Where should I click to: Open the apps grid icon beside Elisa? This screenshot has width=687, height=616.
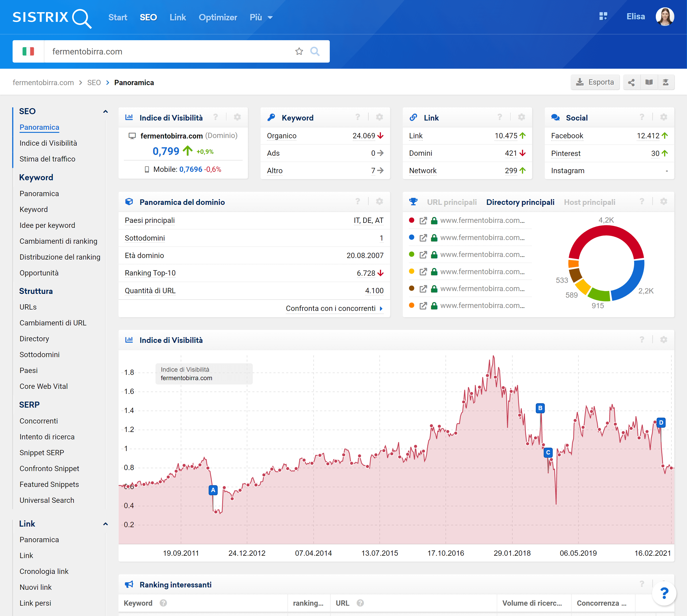click(x=603, y=16)
